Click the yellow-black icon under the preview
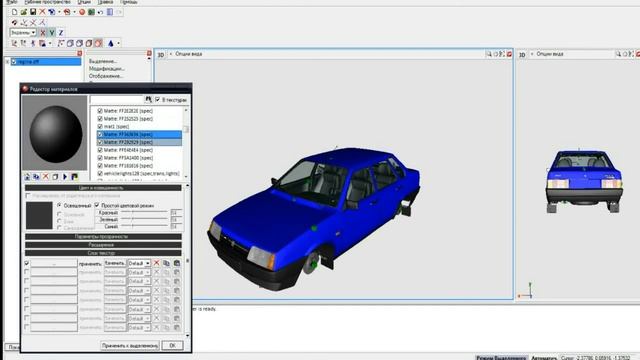Screen dimensions: 640x360 pos(74,177)
